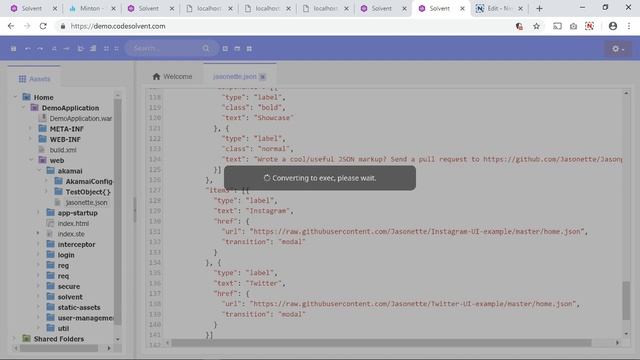The width and height of the screenshot is (640, 360).
Task: Click the asset tree vertical scrollbar
Action: pyautogui.click(x=118, y=212)
